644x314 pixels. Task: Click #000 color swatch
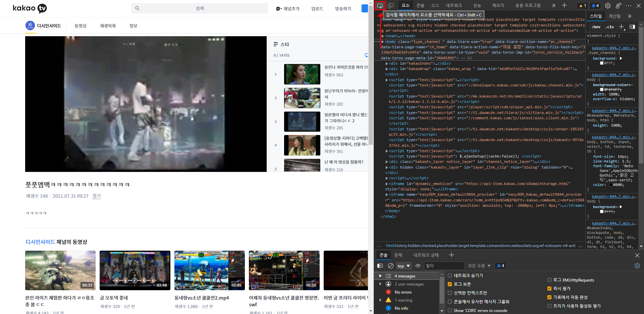[610, 185]
